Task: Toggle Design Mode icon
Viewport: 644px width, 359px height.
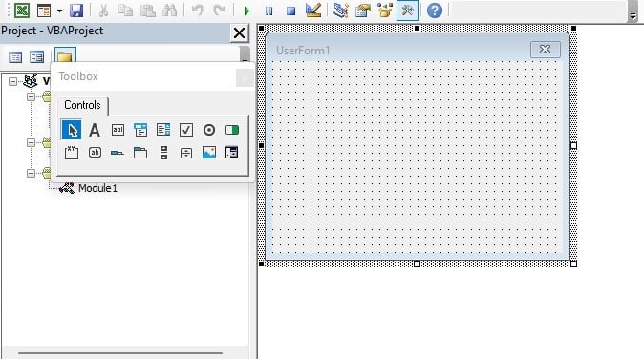Action: (313, 11)
